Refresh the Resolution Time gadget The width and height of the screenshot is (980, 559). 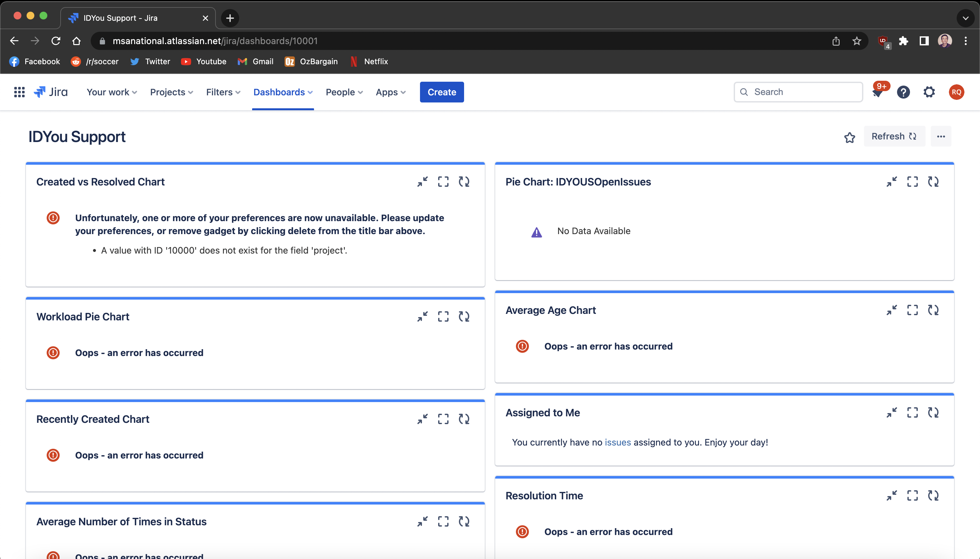tap(933, 495)
